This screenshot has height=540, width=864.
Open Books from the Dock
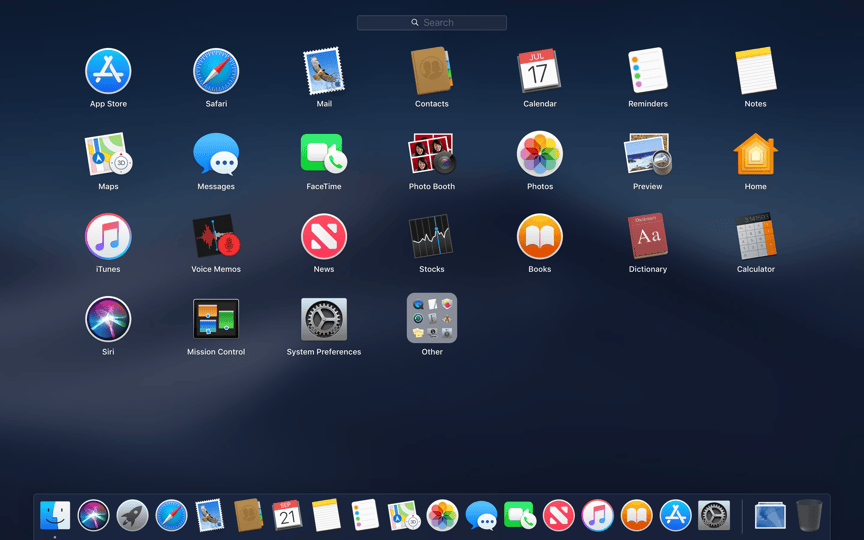coord(636,515)
